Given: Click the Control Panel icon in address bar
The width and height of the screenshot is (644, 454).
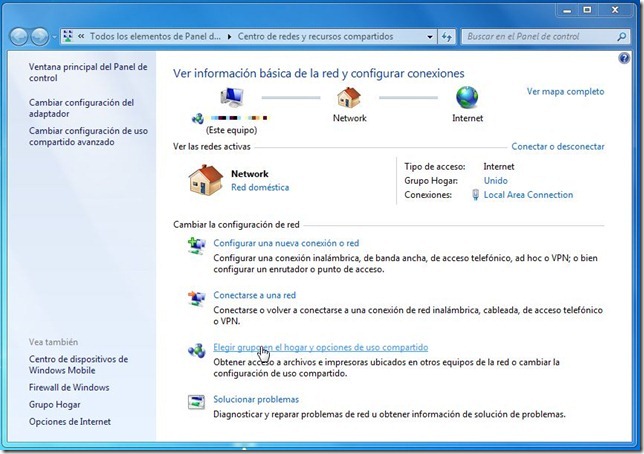Looking at the screenshot, I should click(68, 37).
